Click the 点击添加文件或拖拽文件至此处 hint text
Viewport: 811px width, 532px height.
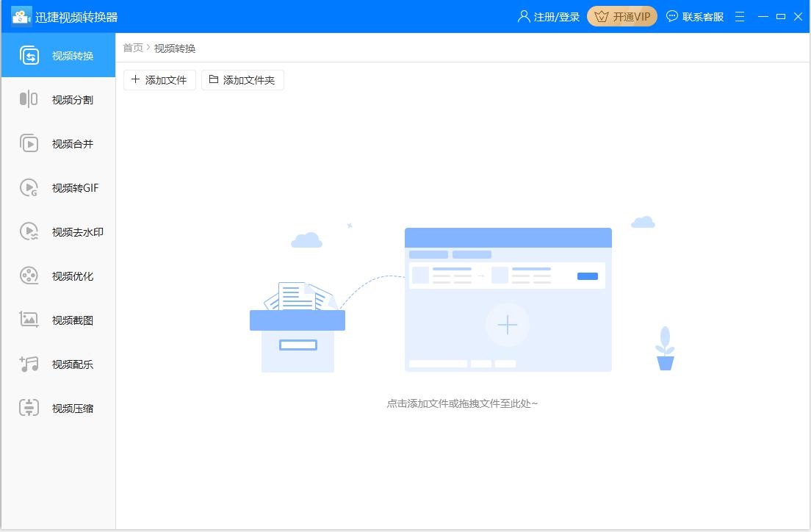[462, 403]
